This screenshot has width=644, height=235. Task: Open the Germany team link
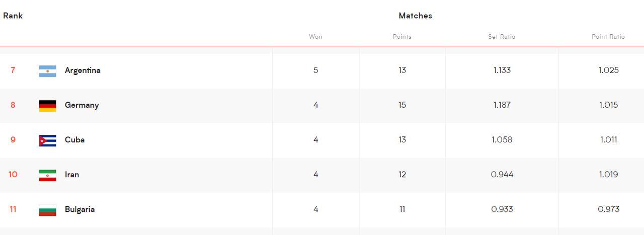(x=82, y=105)
